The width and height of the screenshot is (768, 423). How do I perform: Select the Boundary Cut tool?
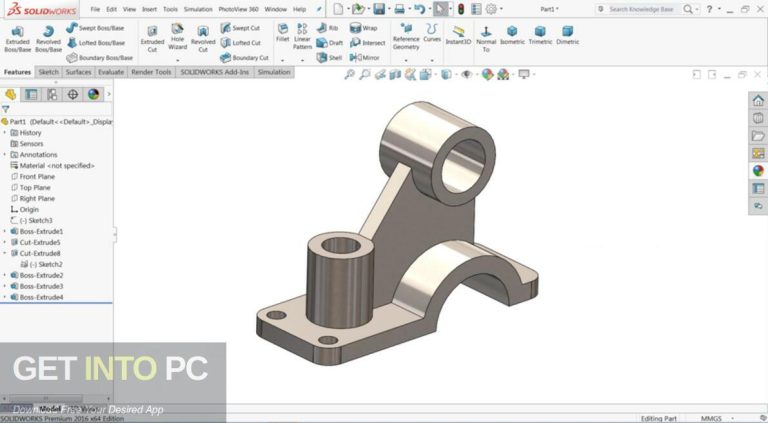244,58
